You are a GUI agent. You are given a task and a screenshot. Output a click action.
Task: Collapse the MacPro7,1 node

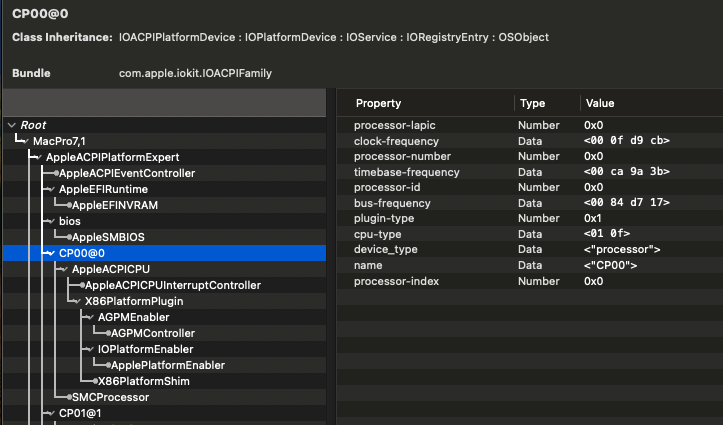[25, 141]
